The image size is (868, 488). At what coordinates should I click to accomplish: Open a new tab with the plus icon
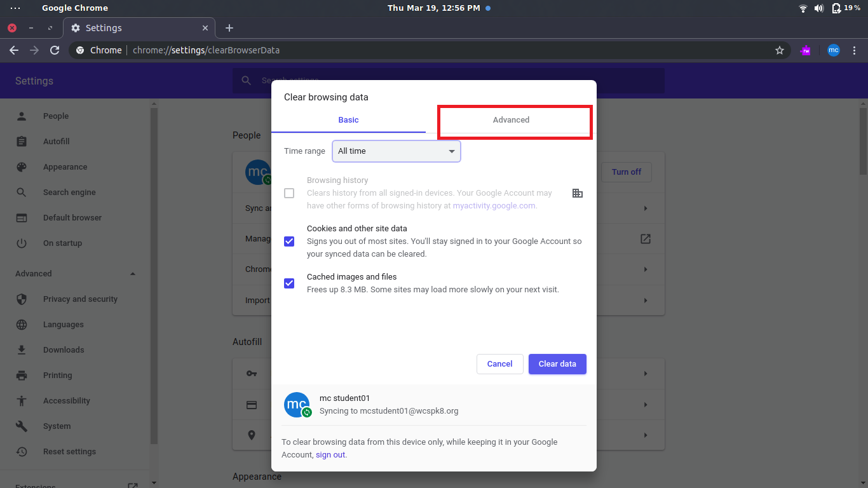pyautogui.click(x=229, y=28)
